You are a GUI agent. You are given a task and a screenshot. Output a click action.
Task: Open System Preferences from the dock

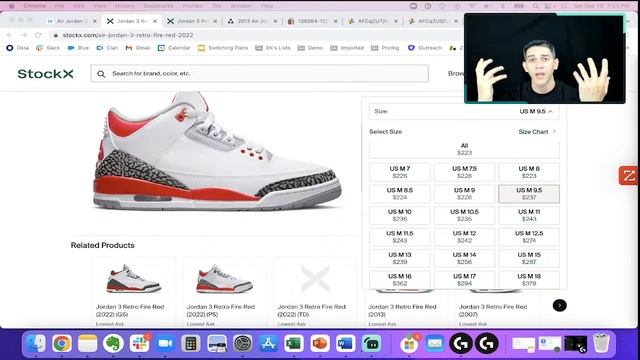point(242,344)
